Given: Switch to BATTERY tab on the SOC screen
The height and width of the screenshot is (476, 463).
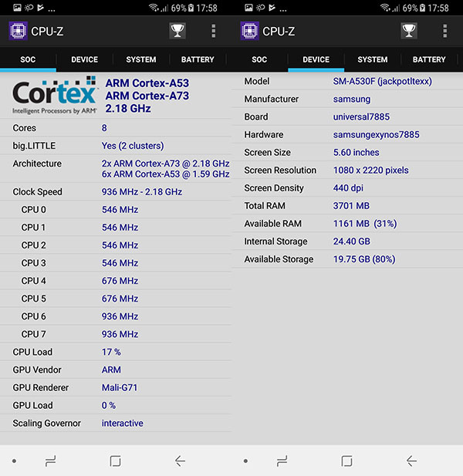Looking at the screenshot, I should pyautogui.click(x=198, y=59).
